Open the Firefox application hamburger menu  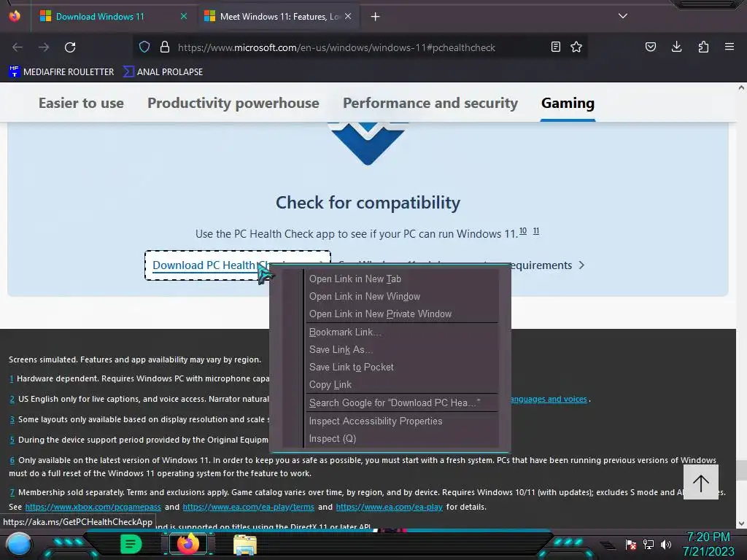click(729, 47)
